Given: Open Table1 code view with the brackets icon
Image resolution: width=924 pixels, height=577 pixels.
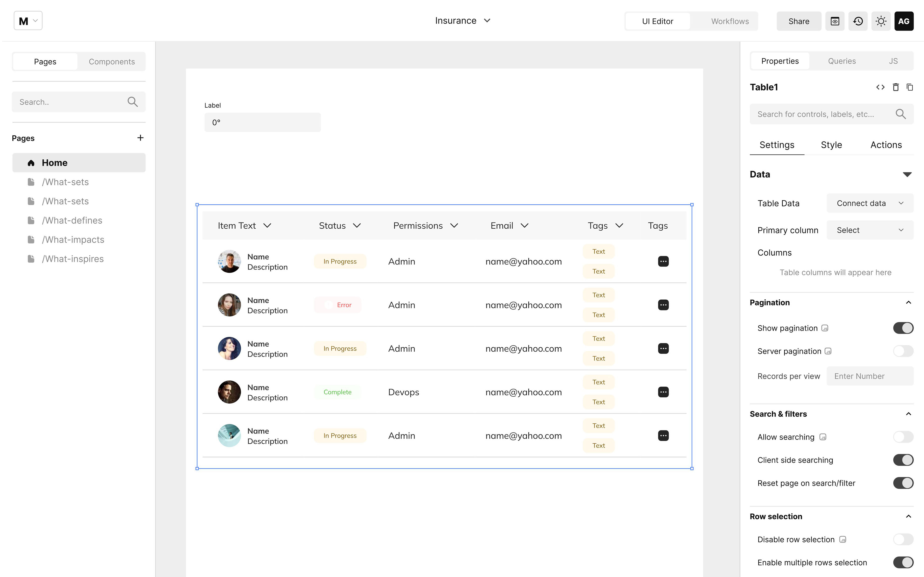Looking at the screenshot, I should pyautogui.click(x=880, y=87).
